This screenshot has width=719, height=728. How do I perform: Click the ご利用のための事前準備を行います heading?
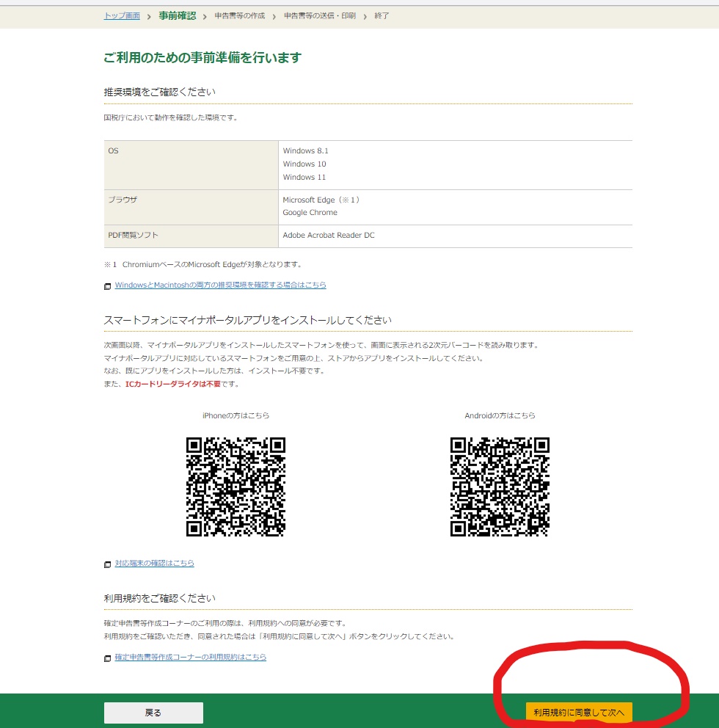(202, 57)
